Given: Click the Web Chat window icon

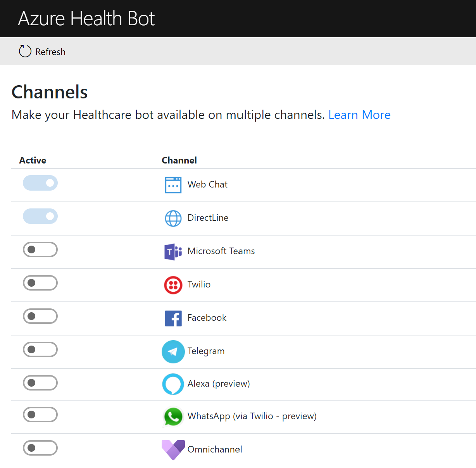Looking at the screenshot, I should 173,185.
